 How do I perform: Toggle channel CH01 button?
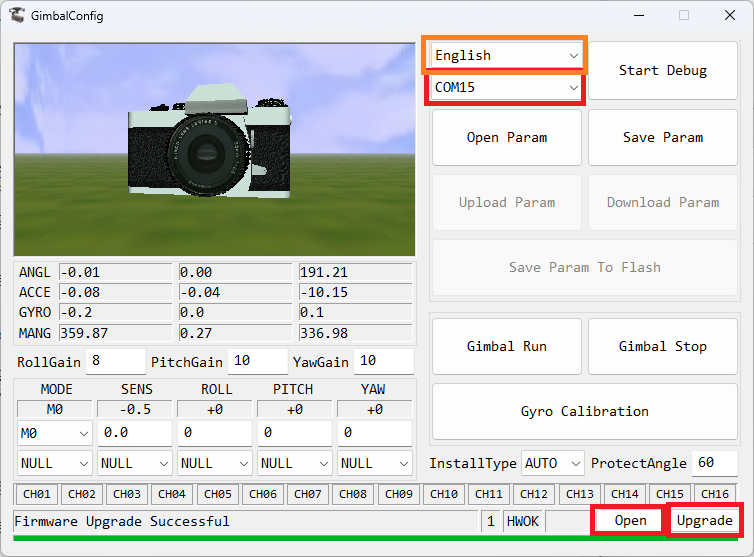point(37,494)
